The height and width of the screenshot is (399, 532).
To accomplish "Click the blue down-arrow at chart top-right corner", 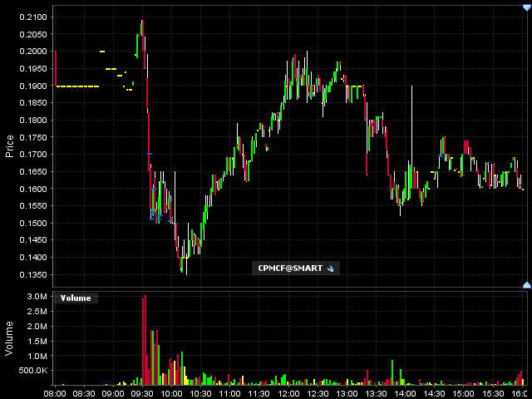I will pos(526,7).
